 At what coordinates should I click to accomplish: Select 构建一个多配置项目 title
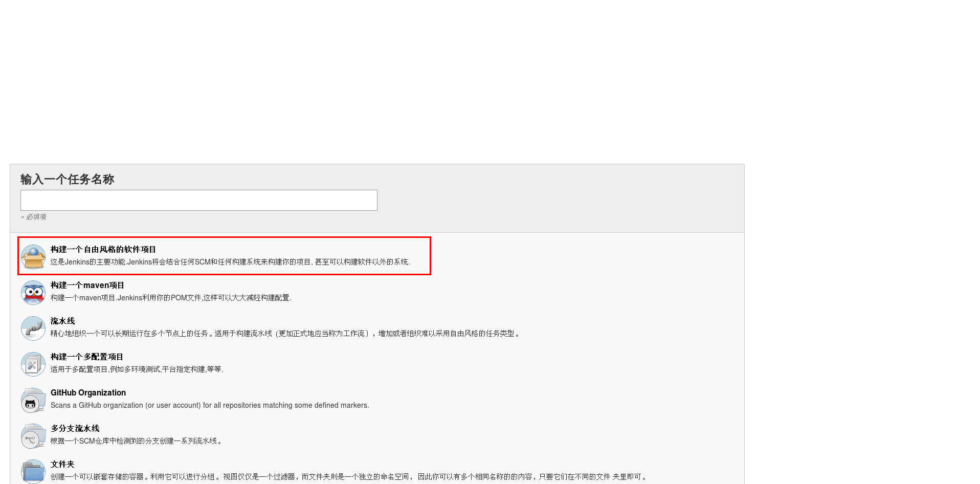87,357
